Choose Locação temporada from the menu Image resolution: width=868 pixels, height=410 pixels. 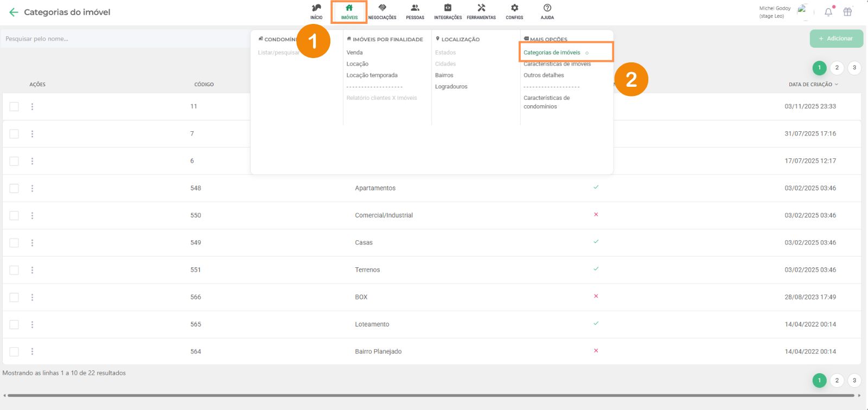point(372,75)
